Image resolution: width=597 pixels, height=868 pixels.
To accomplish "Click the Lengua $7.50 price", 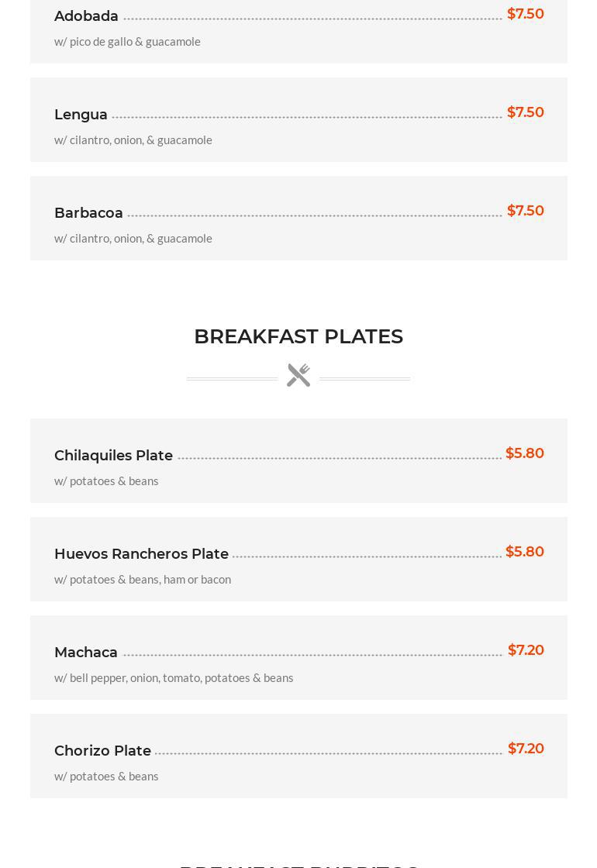I will tap(525, 112).
